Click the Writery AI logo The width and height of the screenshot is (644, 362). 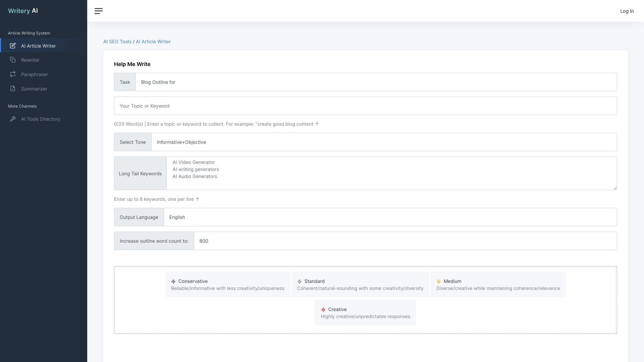pyautogui.click(x=22, y=10)
